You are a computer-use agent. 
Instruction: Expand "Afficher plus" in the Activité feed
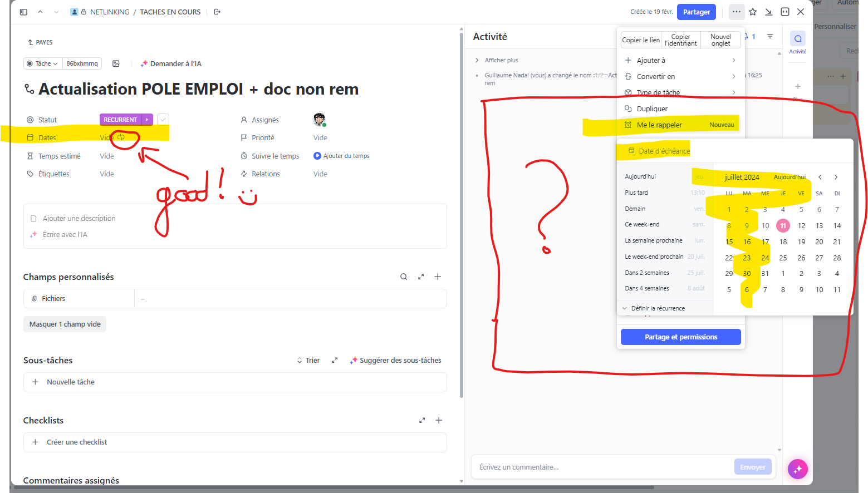tap(500, 60)
